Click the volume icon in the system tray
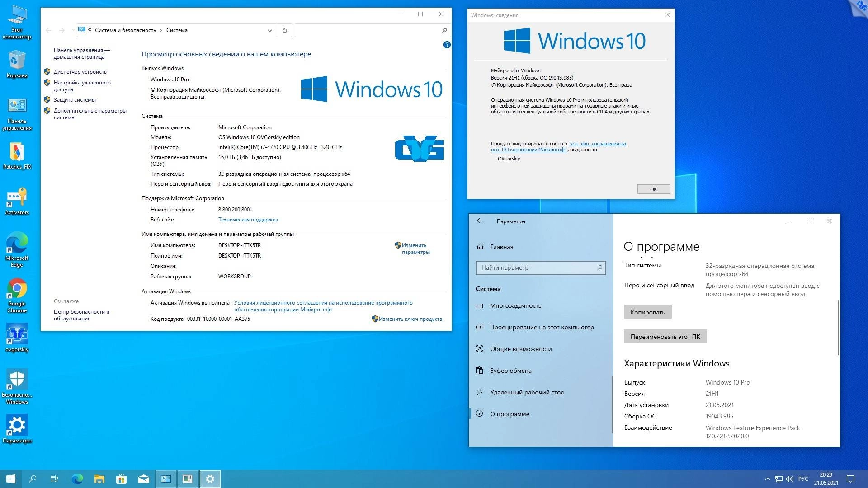Screen dimensions: 868x488 (790, 479)
